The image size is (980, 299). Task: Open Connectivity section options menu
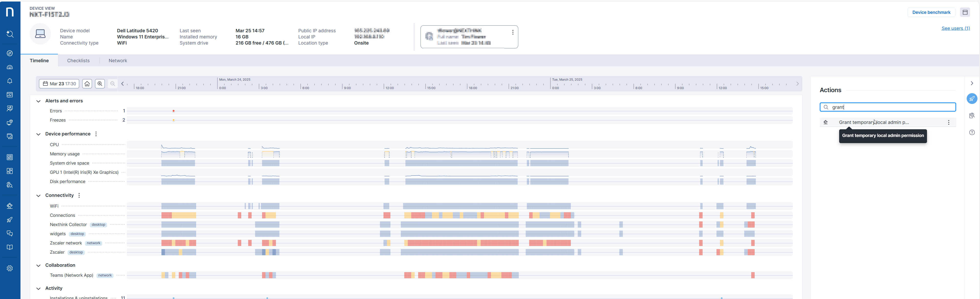79,196
